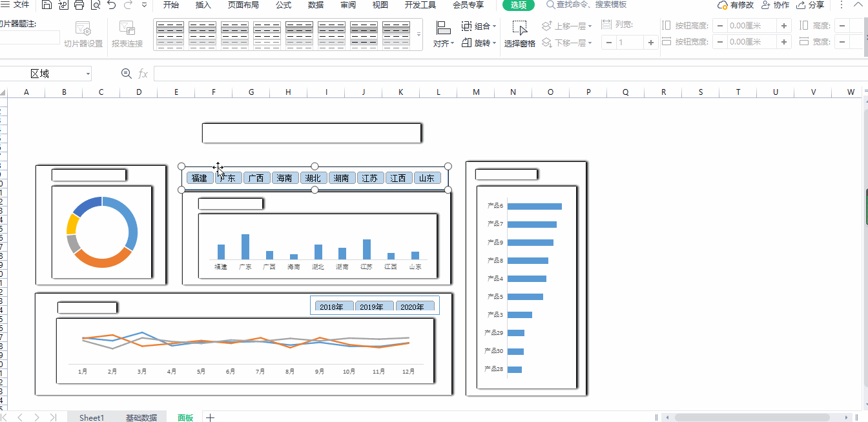Increase 按钮高度 with plus button
This screenshot has height=422, width=868.
(x=784, y=26)
